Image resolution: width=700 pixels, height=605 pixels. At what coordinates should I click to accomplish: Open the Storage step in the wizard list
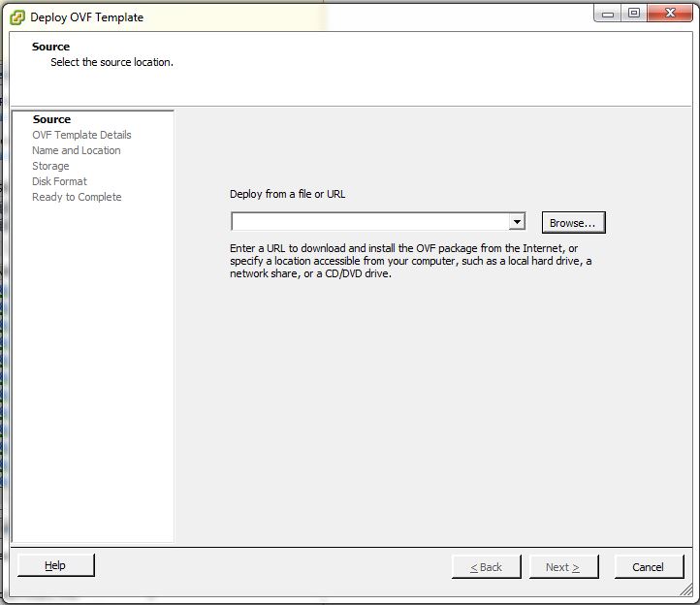point(50,166)
